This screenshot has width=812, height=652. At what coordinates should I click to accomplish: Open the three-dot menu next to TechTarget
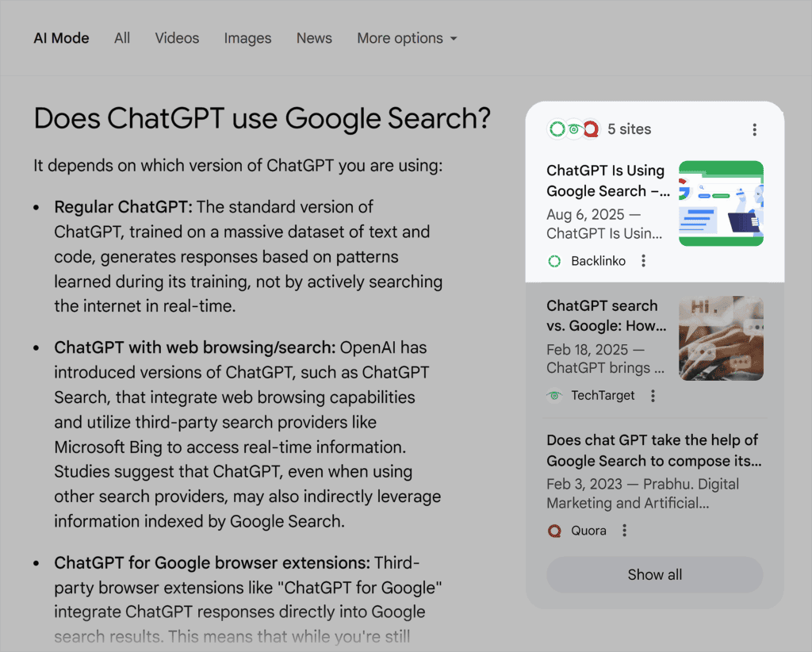653,395
